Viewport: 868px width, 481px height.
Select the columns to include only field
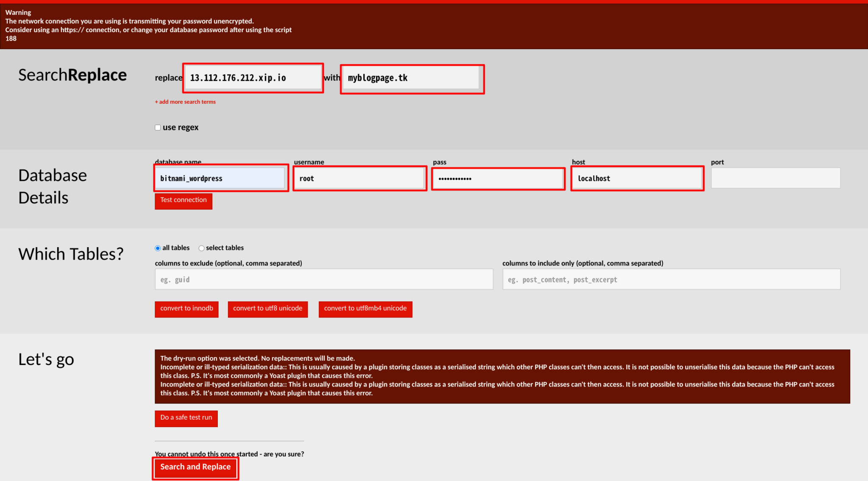[x=671, y=279]
